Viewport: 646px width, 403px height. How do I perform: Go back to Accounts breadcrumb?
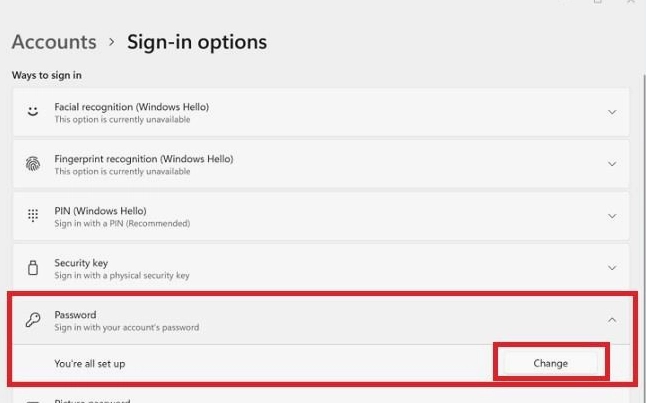[x=54, y=42]
